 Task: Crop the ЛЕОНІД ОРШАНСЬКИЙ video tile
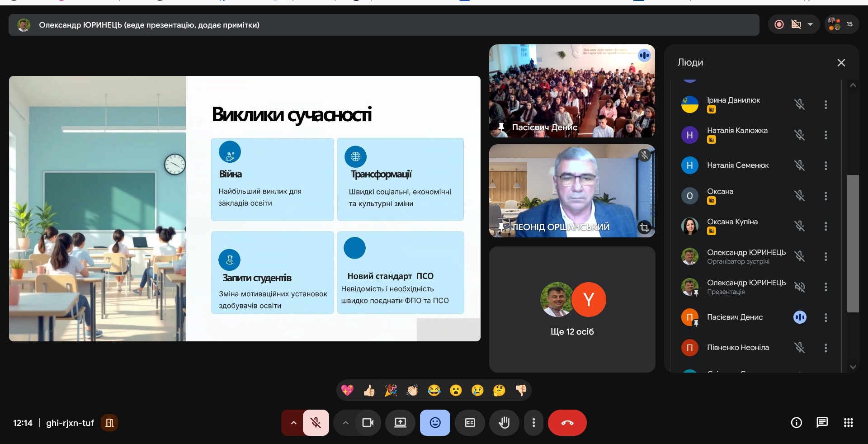tap(644, 227)
